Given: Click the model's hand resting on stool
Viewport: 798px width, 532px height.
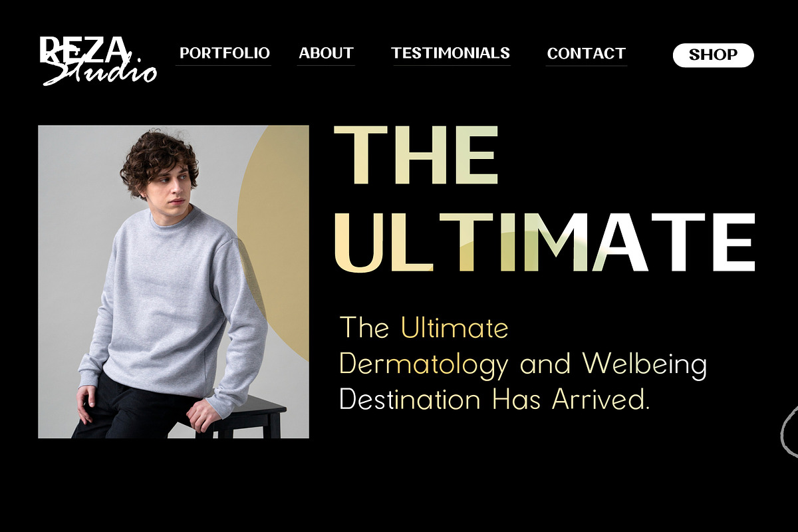Looking at the screenshot, I should click(x=203, y=416).
